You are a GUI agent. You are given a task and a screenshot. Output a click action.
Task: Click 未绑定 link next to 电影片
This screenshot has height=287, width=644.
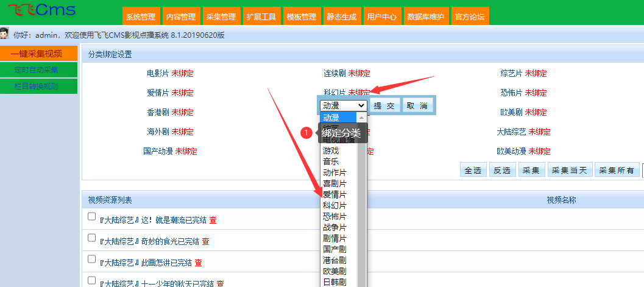pos(182,74)
